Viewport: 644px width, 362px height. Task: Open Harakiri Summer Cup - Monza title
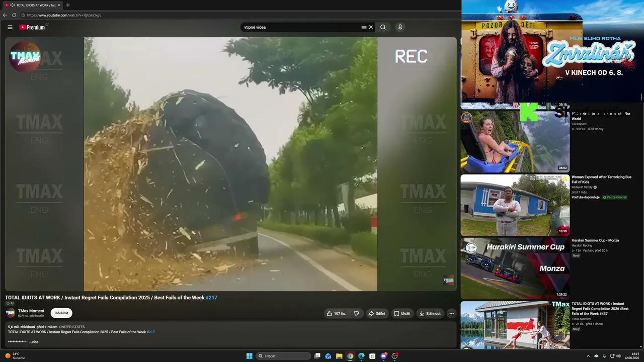(x=595, y=240)
